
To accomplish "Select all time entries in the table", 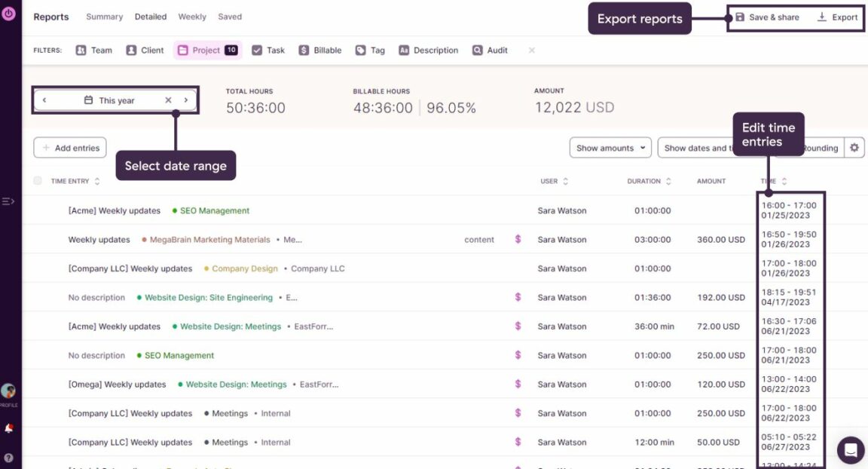I will (x=37, y=181).
